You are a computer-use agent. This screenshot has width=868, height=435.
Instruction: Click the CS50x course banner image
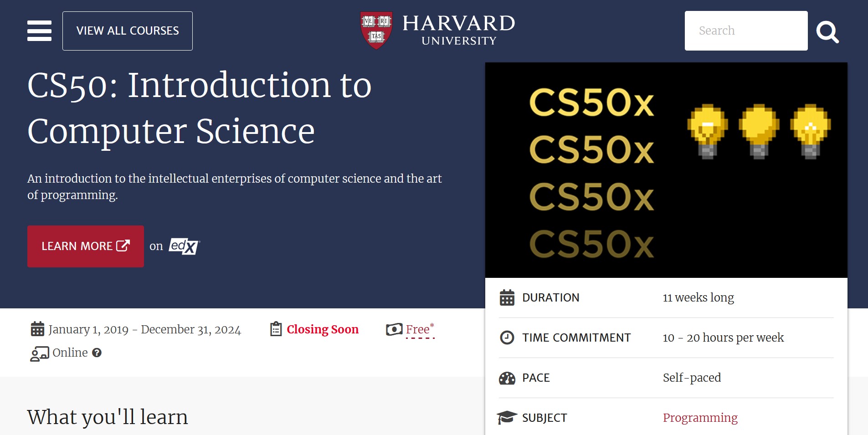(668, 169)
